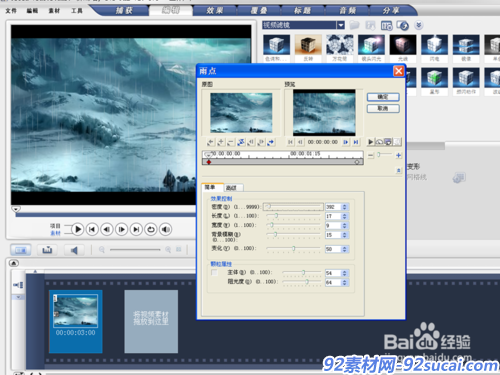This screenshot has width=500, height=375.
Task: Click the 长度 slider track
Action: click(293, 216)
